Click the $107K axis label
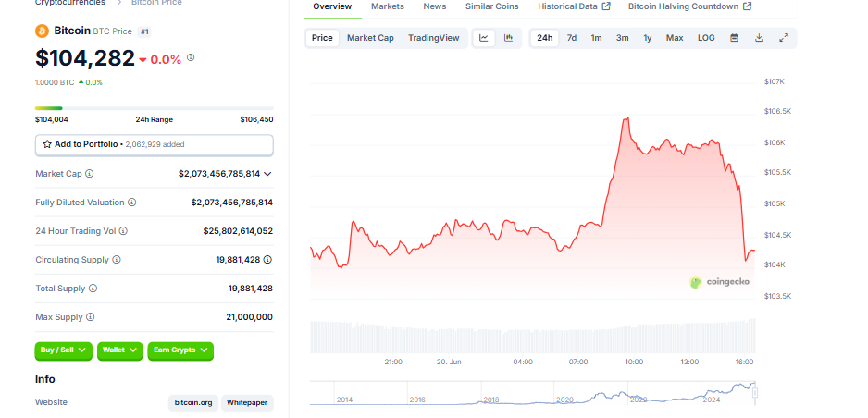Image resolution: width=868 pixels, height=418 pixels. pyautogui.click(x=774, y=81)
